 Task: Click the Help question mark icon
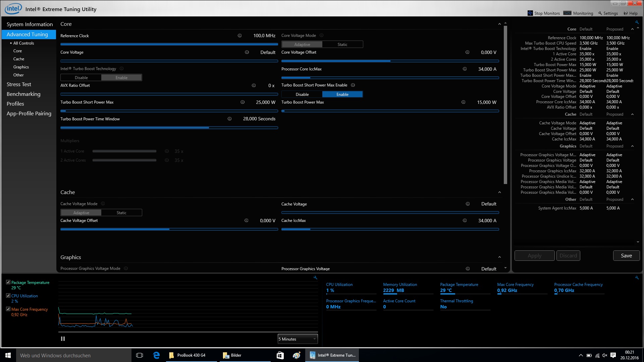coord(626,13)
